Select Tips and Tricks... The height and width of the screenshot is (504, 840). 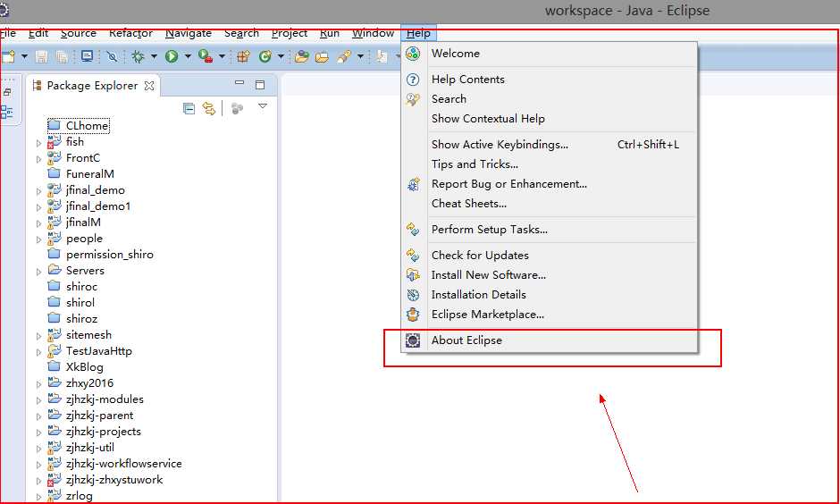click(x=549, y=164)
